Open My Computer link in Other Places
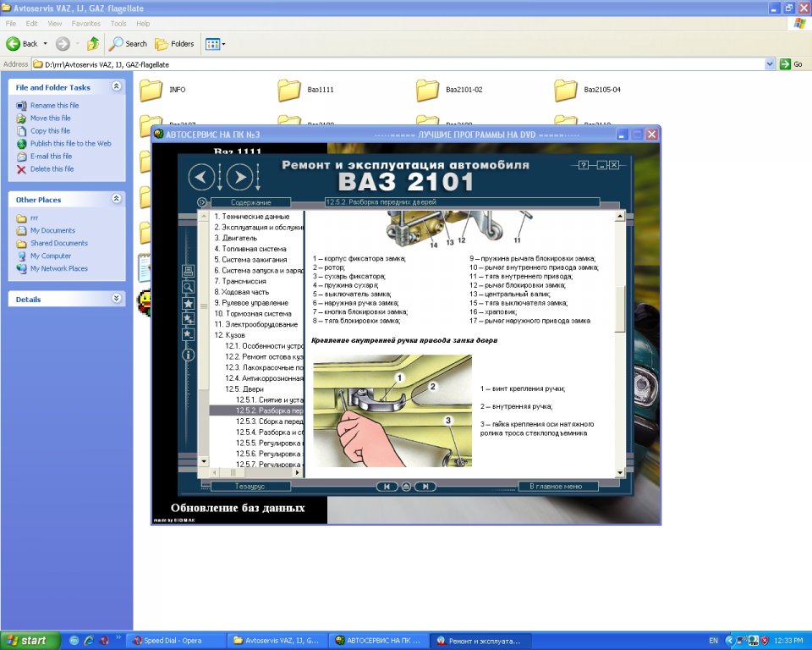This screenshot has height=650, width=812. pyautogui.click(x=50, y=256)
